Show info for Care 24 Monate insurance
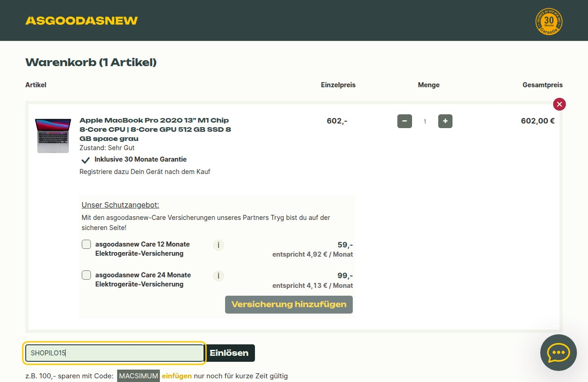The image size is (588, 382). [219, 276]
